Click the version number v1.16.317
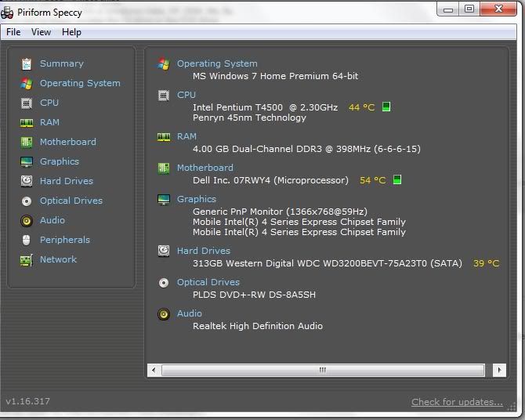This screenshot has width=525, height=420. click(27, 401)
